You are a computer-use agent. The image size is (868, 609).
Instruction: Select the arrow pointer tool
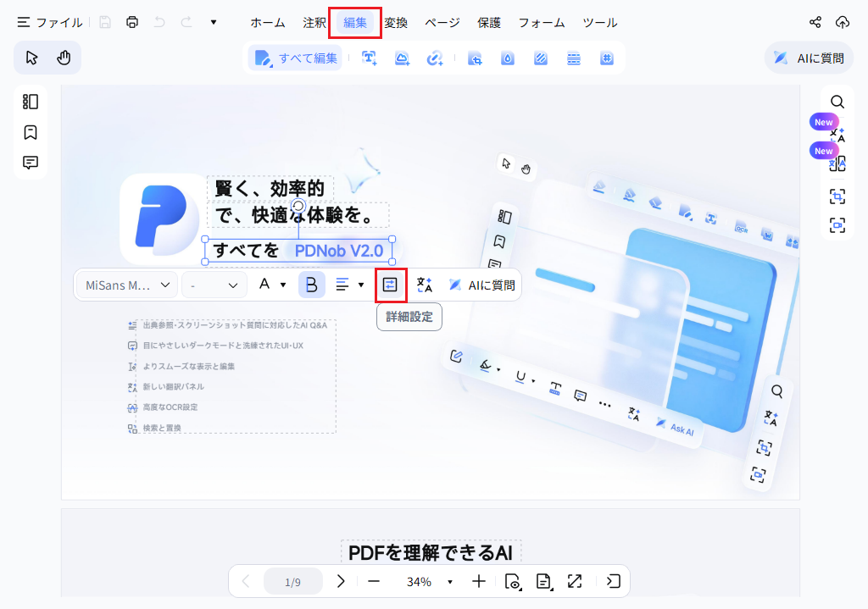click(31, 58)
